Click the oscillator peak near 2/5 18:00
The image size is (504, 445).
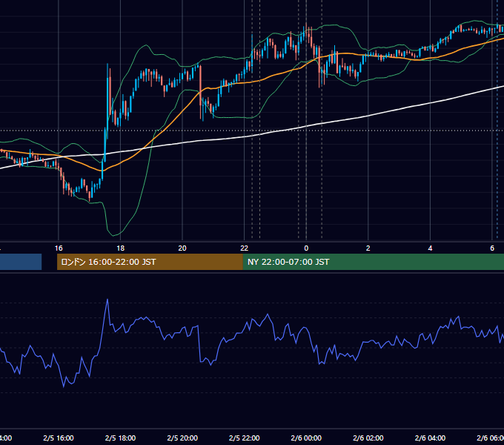point(107,300)
